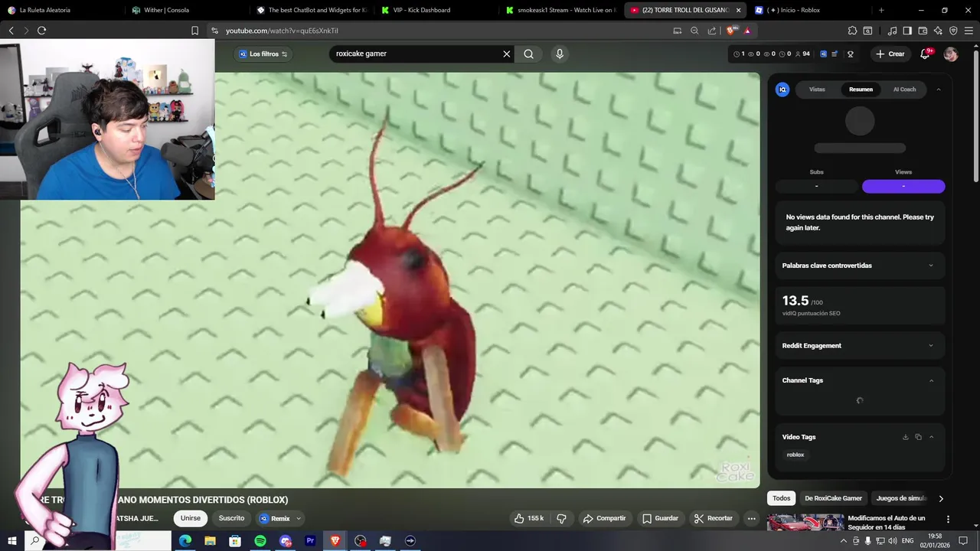
Task: Open the browser hamburger menu
Action: click(969, 31)
